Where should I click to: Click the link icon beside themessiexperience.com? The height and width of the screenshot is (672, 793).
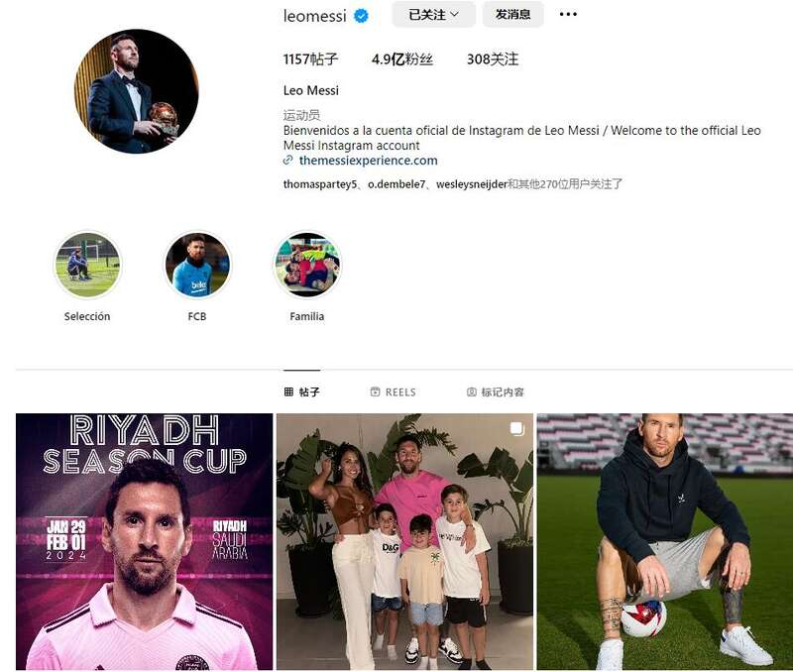287,161
